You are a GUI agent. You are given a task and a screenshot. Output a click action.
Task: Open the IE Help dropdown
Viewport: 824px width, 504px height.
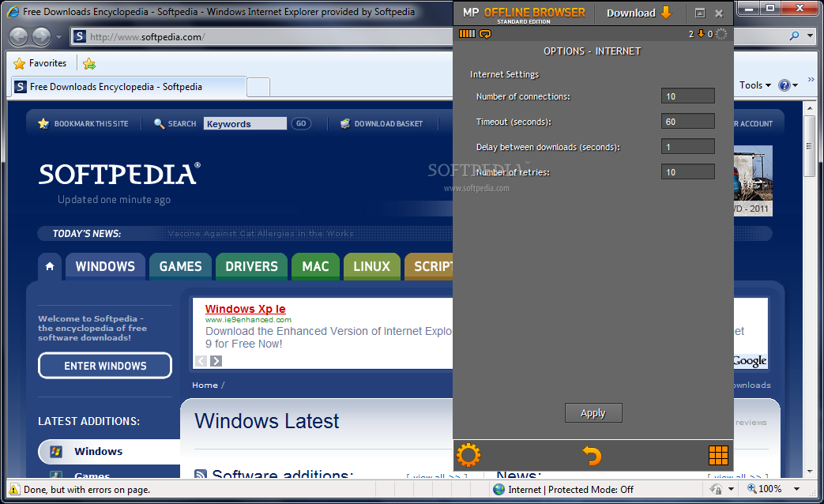point(788,85)
